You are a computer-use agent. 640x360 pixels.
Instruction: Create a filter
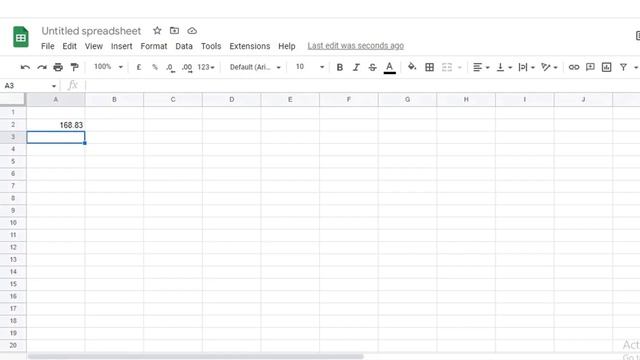tap(623, 67)
